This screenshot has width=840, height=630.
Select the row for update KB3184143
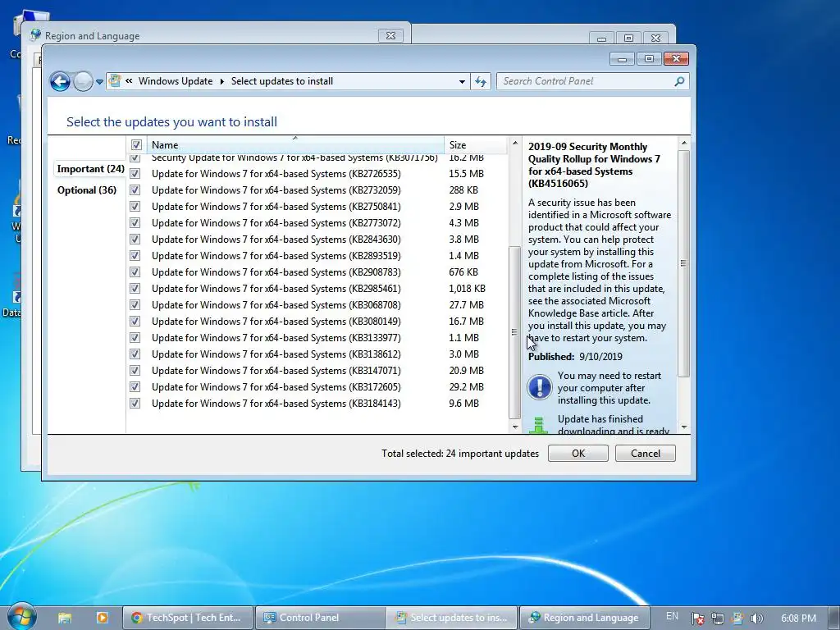click(x=317, y=404)
